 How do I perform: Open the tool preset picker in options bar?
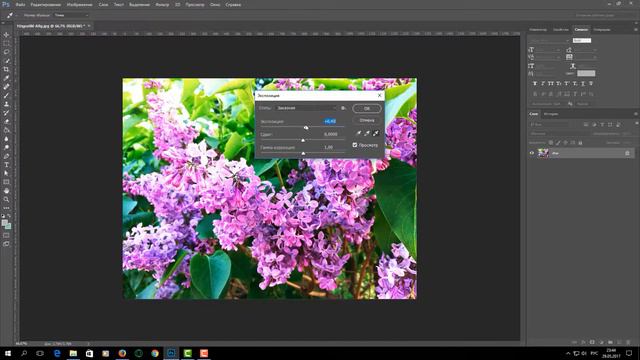coord(11,15)
